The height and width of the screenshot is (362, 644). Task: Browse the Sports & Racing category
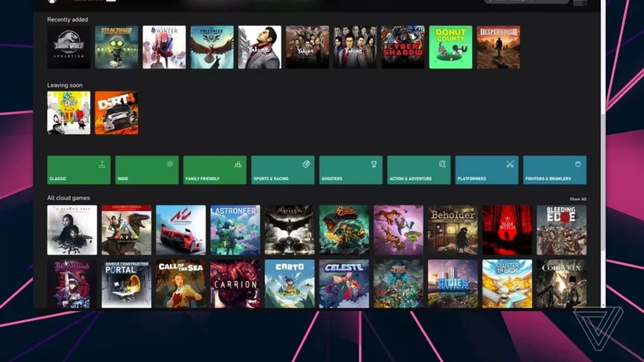pyautogui.click(x=283, y=170)
